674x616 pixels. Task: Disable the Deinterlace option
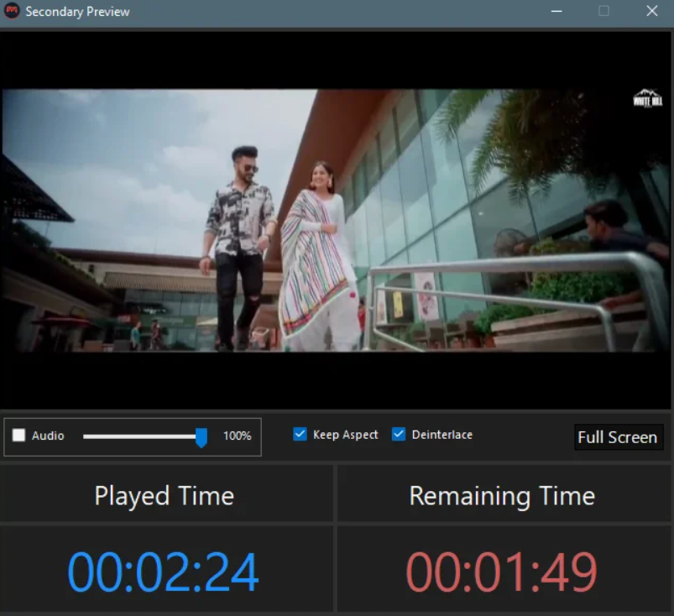pyautogui.click(x=397, y=434)
